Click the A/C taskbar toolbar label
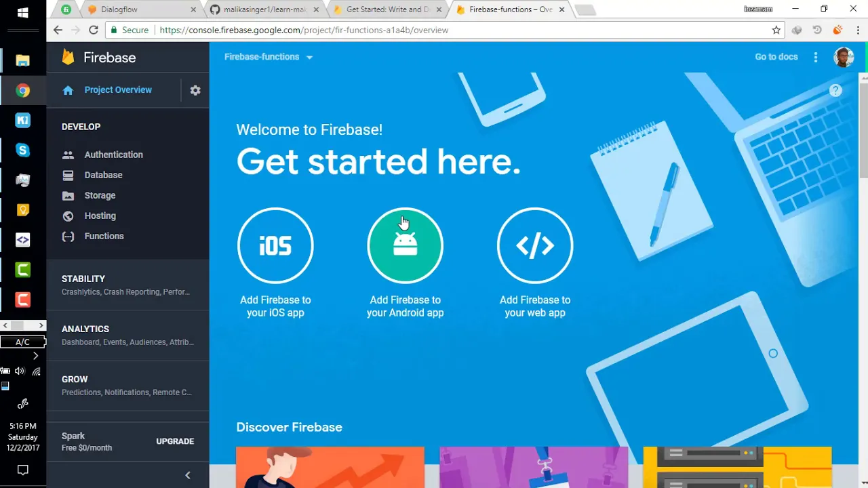This screenshot has height=488, width=868. coord(22,342)
